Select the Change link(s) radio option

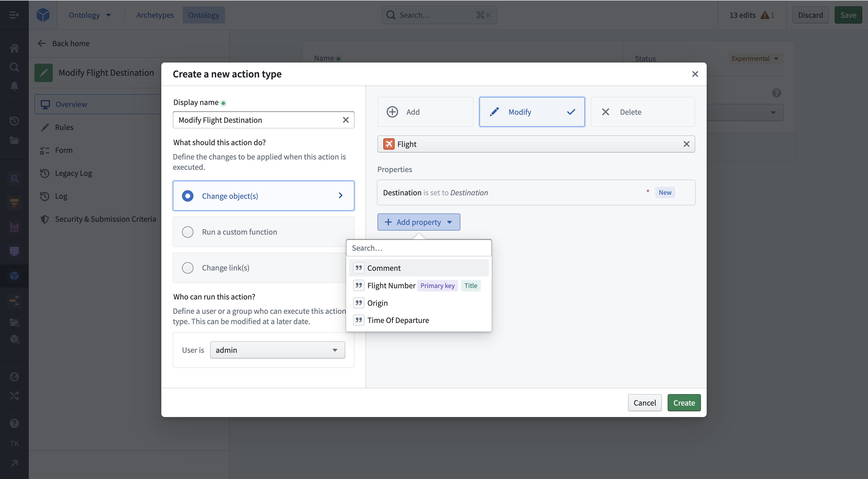coord(188,268)
